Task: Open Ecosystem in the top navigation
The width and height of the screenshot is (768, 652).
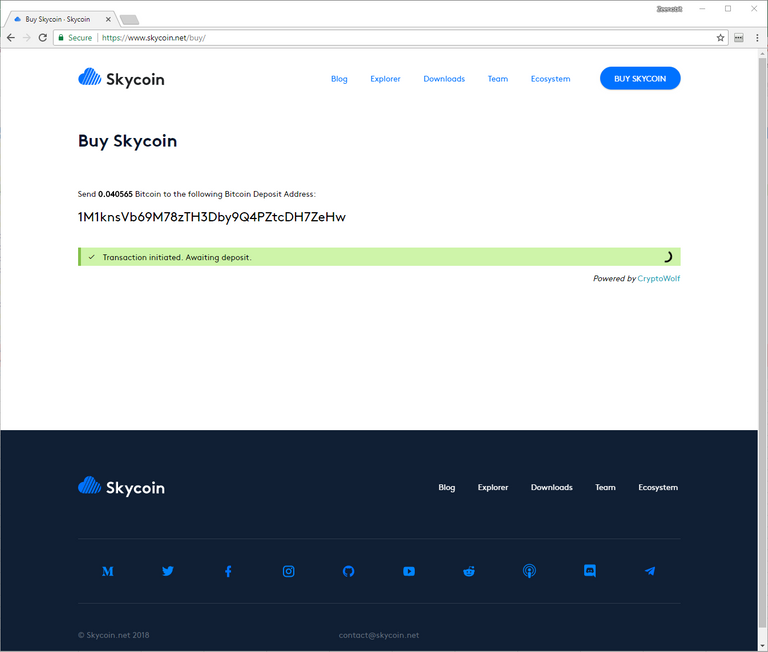Action: 551,79
